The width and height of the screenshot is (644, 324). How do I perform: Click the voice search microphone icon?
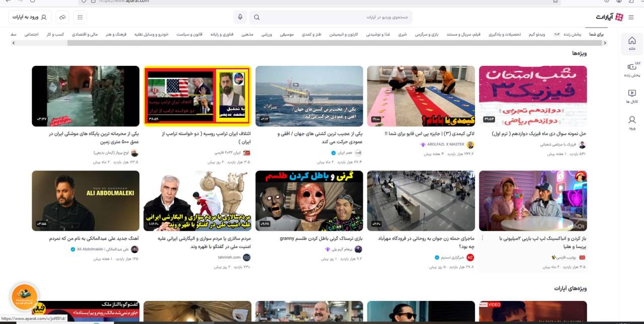[x=240, y=17]
